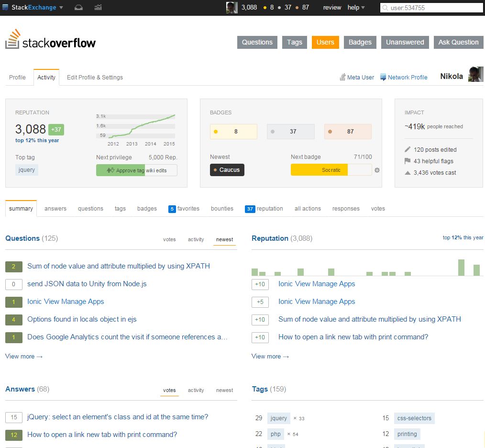Open the votes sub-tab
This screenshot has height=448, width=485.
coord(378,209)
